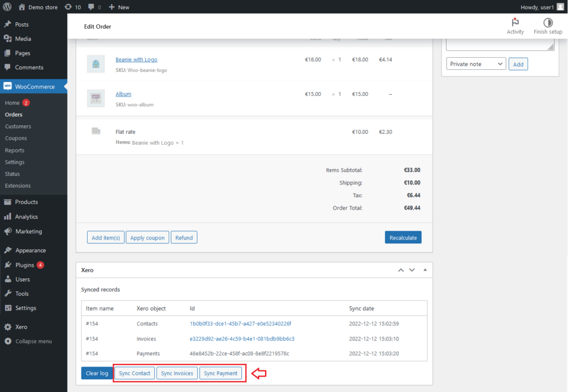Open the Private note dropdown
This screenshot has height=392, width=568.
[x=475, y=64]
